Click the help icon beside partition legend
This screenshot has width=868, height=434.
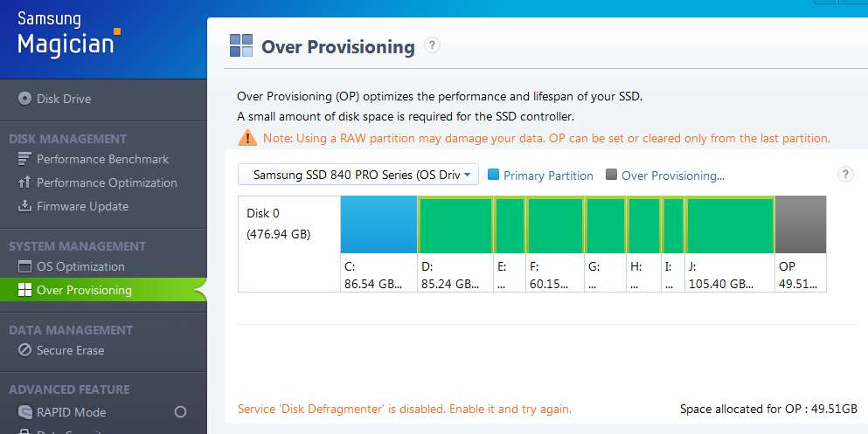pos(844,175)
